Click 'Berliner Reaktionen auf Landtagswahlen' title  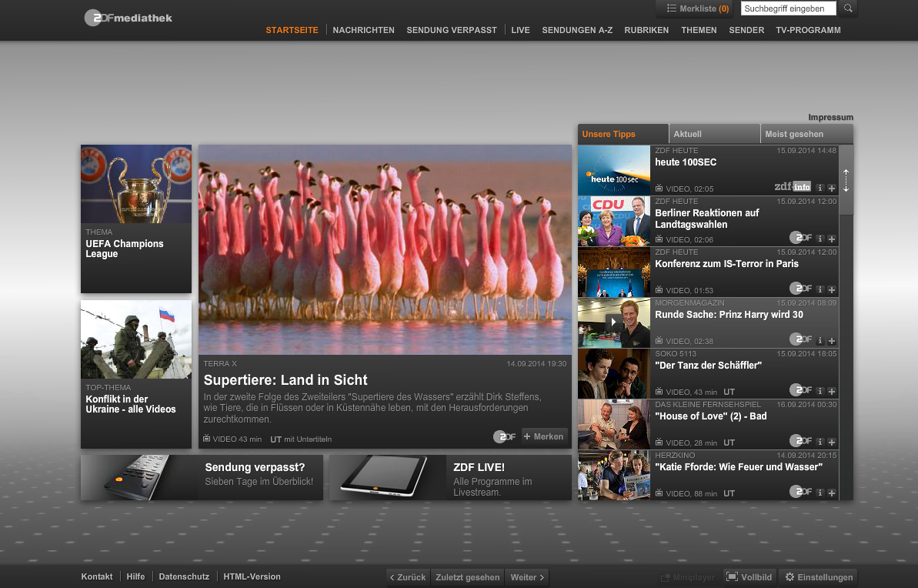click(706, 219)
